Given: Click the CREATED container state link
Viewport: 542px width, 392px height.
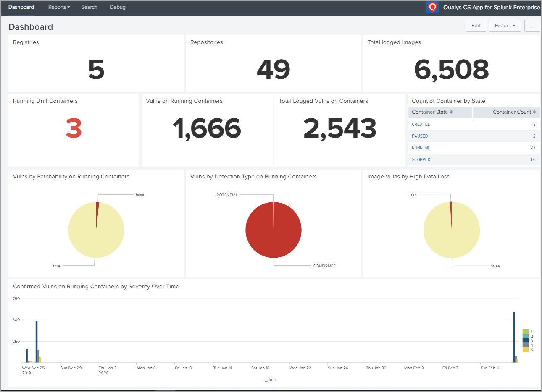Looking at the screenshot, I should click(x=421, y=124).
